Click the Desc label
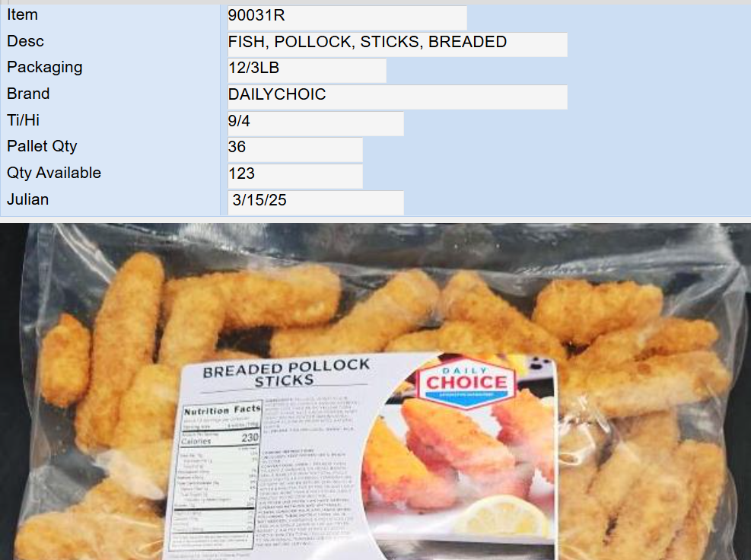The height and width of the screenshot is (560, 751). (x=25, y=41)
